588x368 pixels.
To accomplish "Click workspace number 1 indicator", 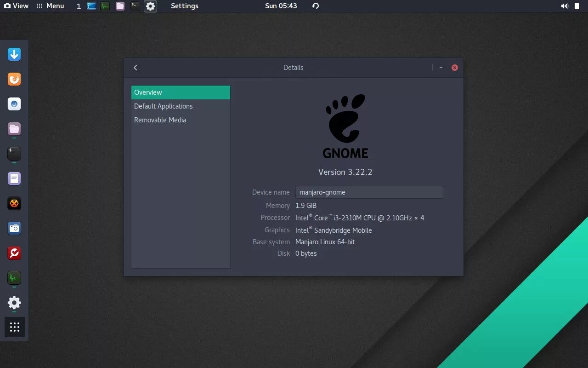I will click(x=79, y=6).
